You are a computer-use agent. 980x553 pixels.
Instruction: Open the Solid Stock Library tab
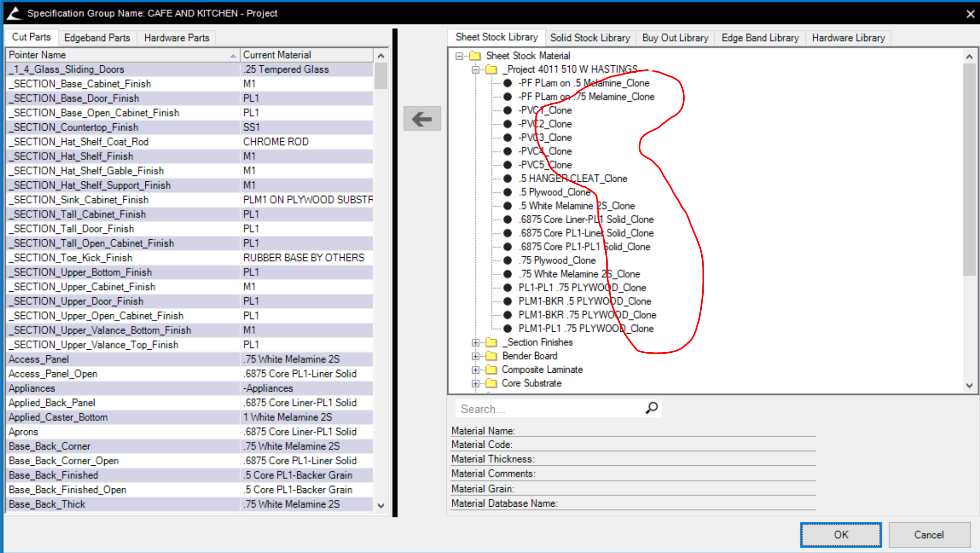pos(590,38)
